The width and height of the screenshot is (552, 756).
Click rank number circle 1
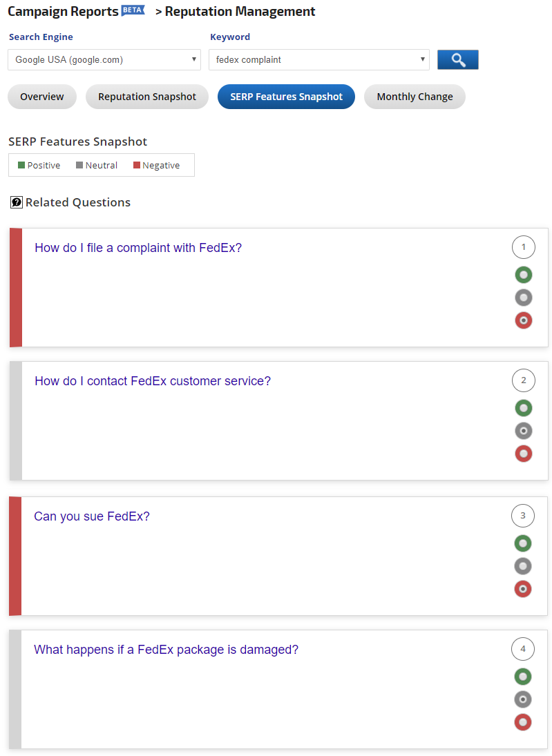pyautogui.click(x=524, y=247)
